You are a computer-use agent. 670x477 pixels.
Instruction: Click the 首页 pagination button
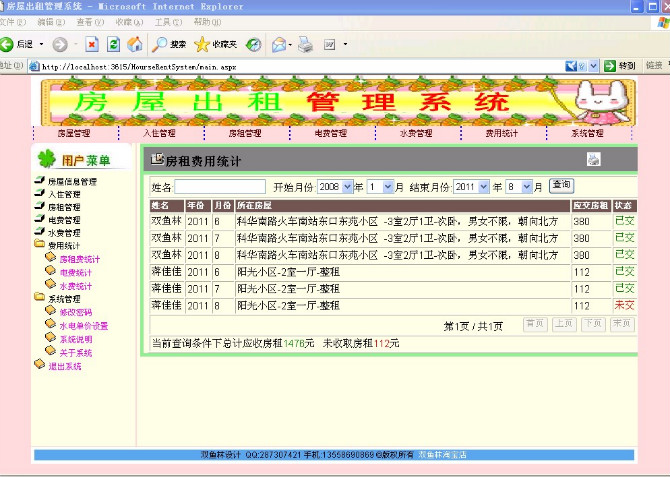[535, 324]
